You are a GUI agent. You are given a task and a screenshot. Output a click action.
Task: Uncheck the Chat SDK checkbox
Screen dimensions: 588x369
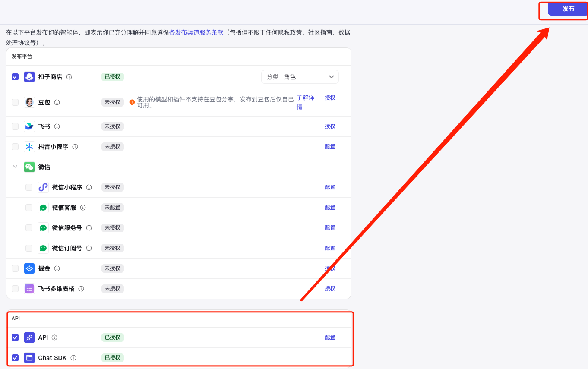coord(15,358)
